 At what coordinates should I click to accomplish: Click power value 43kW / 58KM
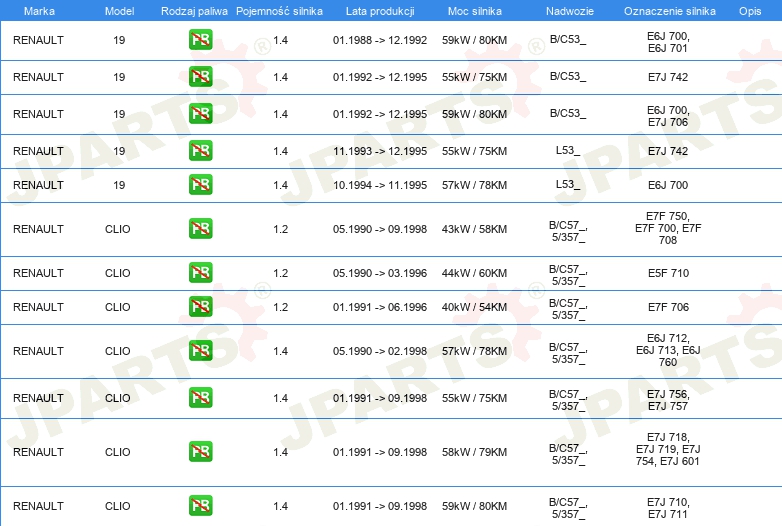tap(474, 229)
